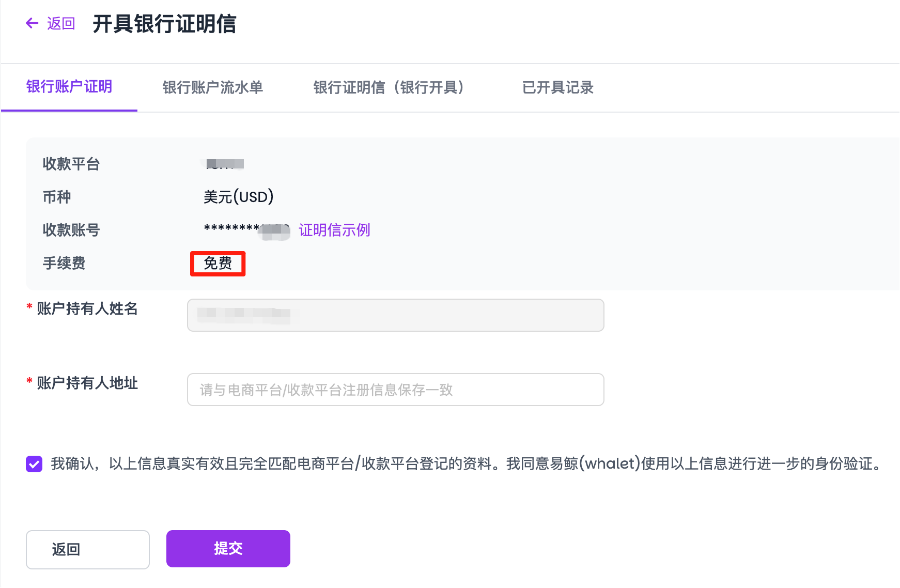This screenshot has width=900, height=588.
Task: Click the 币种 label
Action: click(56, 197)
